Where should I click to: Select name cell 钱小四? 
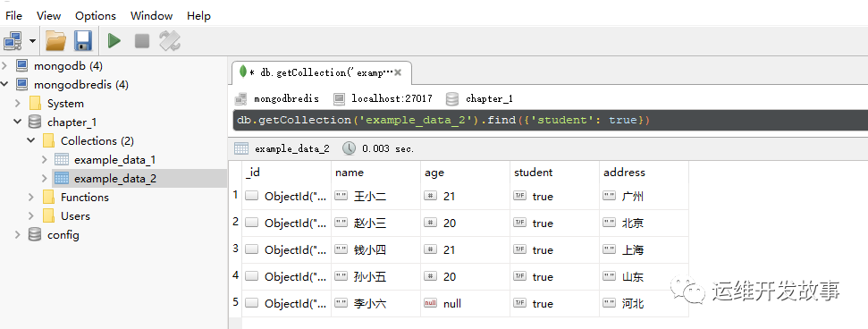point(375,249)
